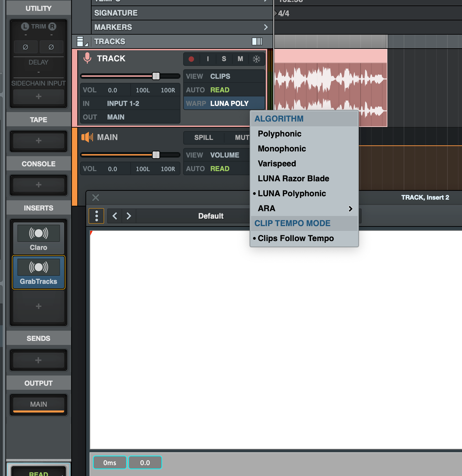This screenshot has width=462, height=476.
Task: Expand the MARKERS row chevron
Action: click(x=266, y=27)
